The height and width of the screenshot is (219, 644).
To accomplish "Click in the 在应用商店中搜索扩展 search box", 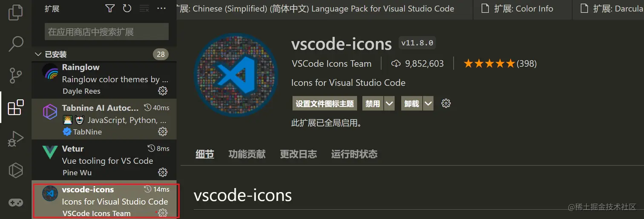I will (106, 32).
